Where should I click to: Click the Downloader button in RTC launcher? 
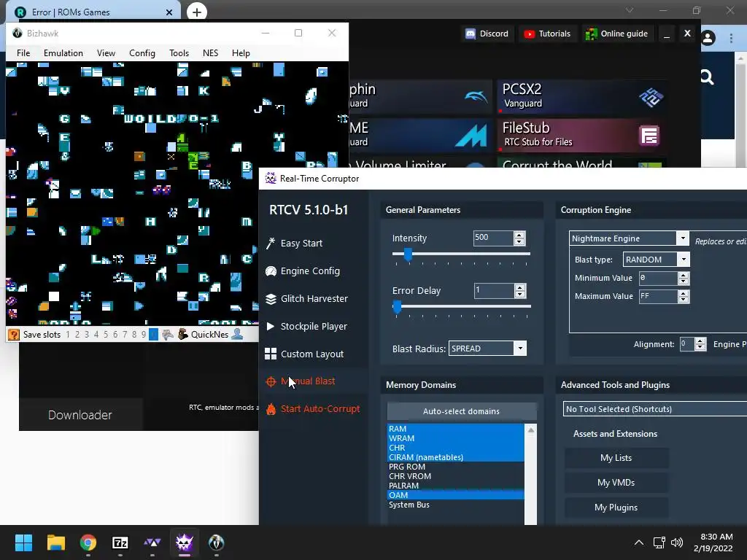[80, 415]
